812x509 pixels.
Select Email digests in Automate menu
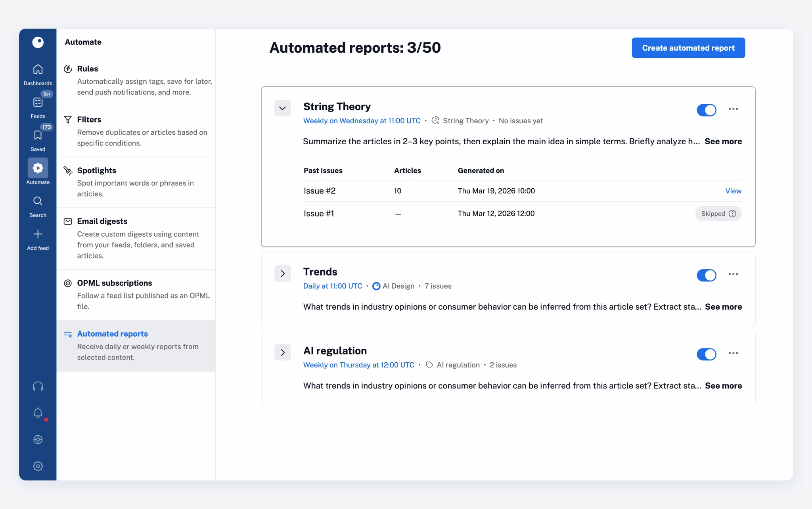[102, 221]
